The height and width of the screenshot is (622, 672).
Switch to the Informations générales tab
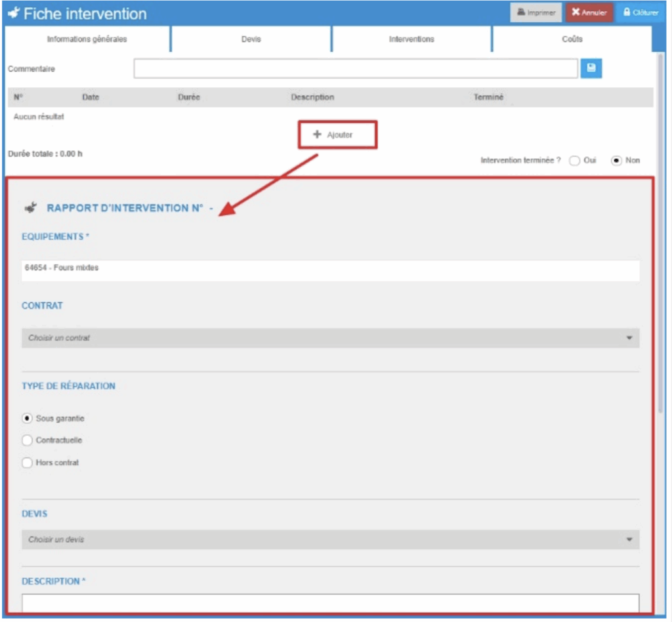coord(87,39)
